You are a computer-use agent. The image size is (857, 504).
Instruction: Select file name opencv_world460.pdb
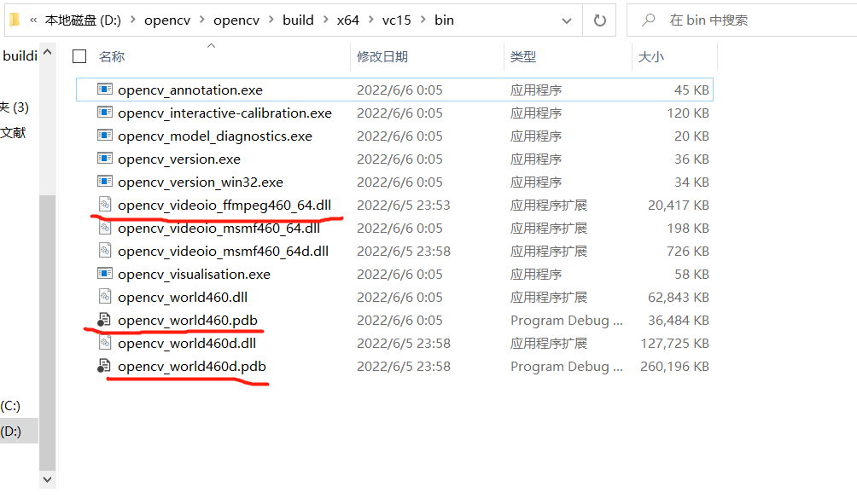pyautogui.click(x=188, y=320)
